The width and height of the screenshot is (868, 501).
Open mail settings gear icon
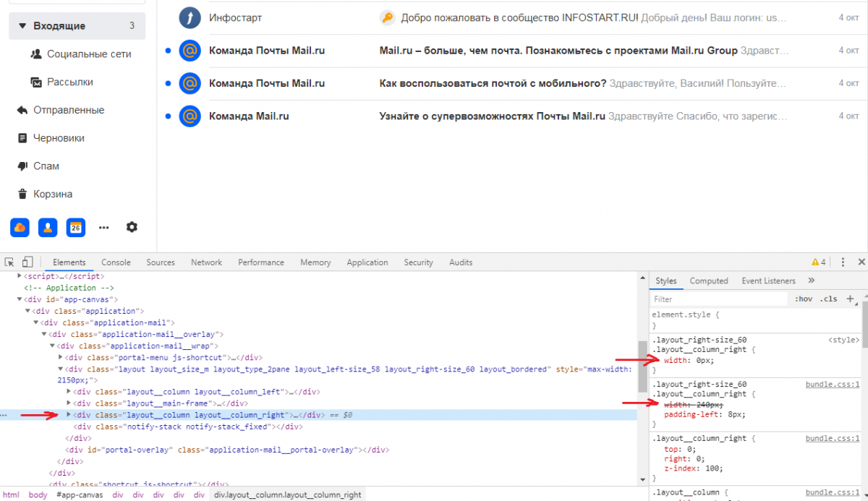(x=132, y=227)
